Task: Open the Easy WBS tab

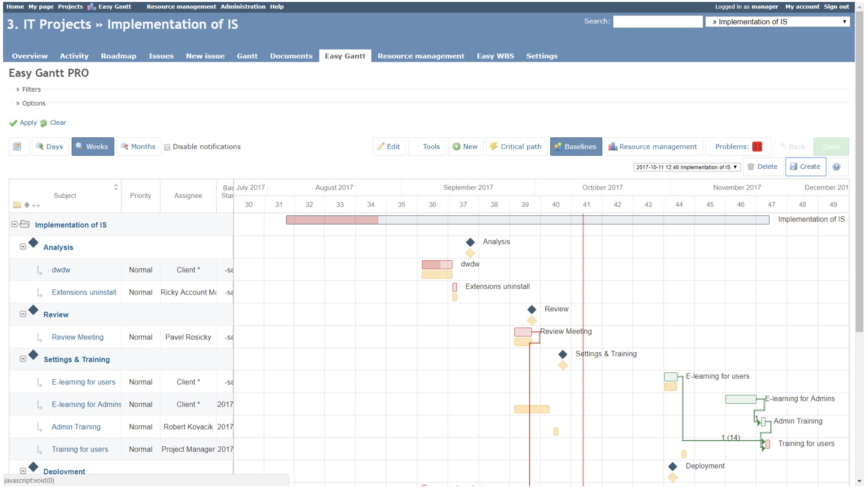Action: click(495, 56)
